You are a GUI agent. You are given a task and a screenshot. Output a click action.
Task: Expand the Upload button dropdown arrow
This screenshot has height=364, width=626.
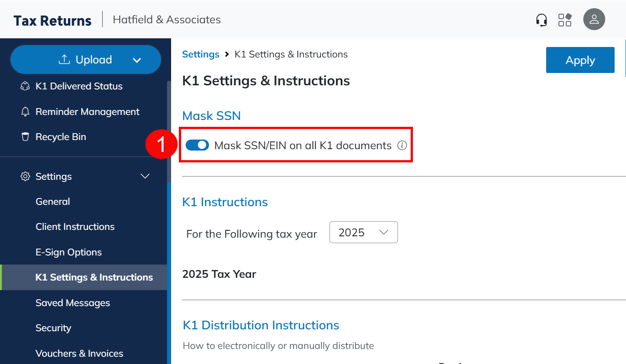click(x=136, y=60)
